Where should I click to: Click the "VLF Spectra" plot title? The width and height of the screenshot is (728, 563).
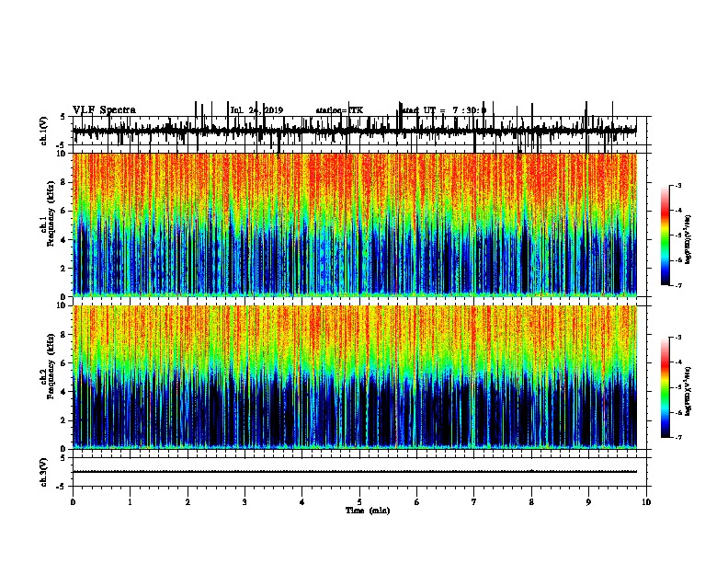(x=104, y=110)
